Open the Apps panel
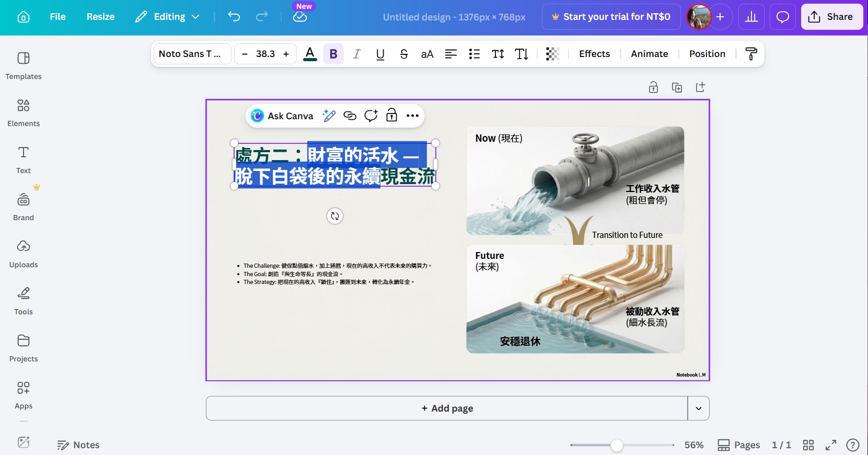868x455 pixels. coord(24,395)
